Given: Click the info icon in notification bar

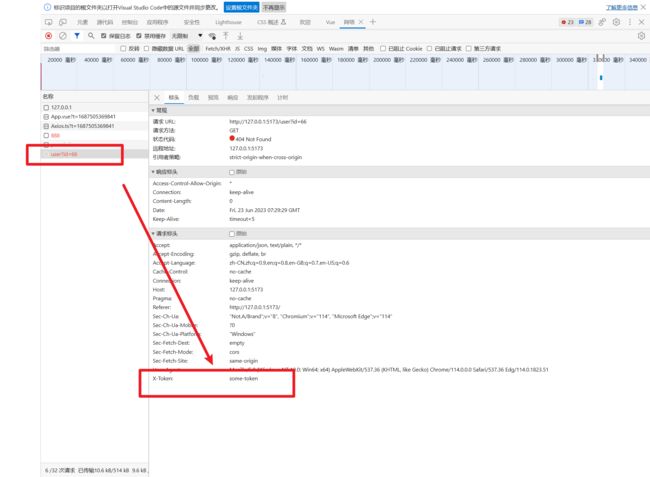Looking at the screenshot, I should 47,7.
